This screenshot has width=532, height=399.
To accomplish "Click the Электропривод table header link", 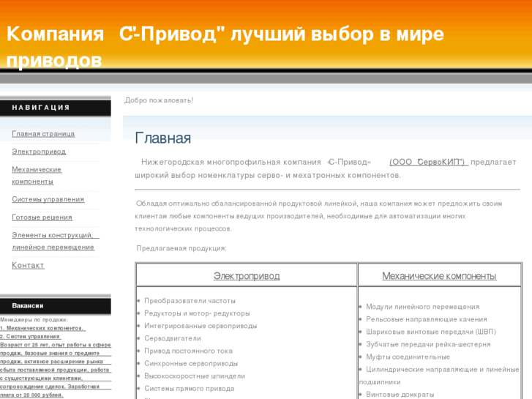I will coord(247,276).
